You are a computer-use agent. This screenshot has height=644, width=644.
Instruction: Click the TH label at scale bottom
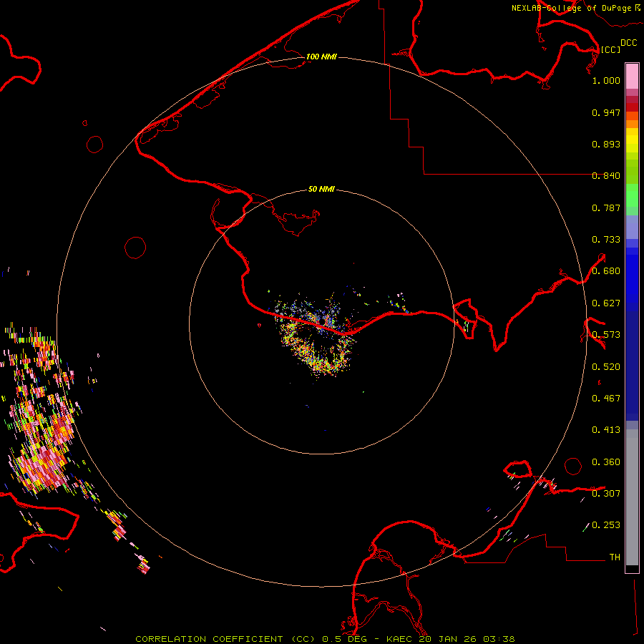pos(614,557)
